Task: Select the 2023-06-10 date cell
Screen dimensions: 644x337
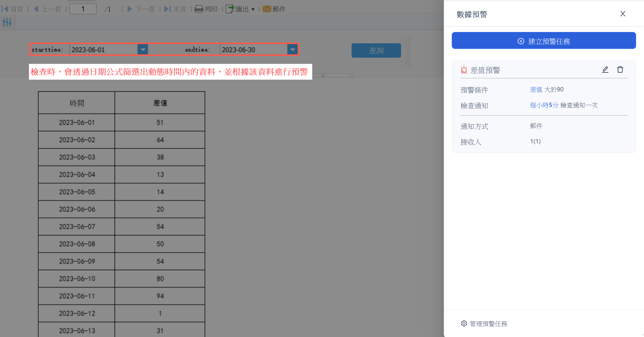Action: [76, 279]
